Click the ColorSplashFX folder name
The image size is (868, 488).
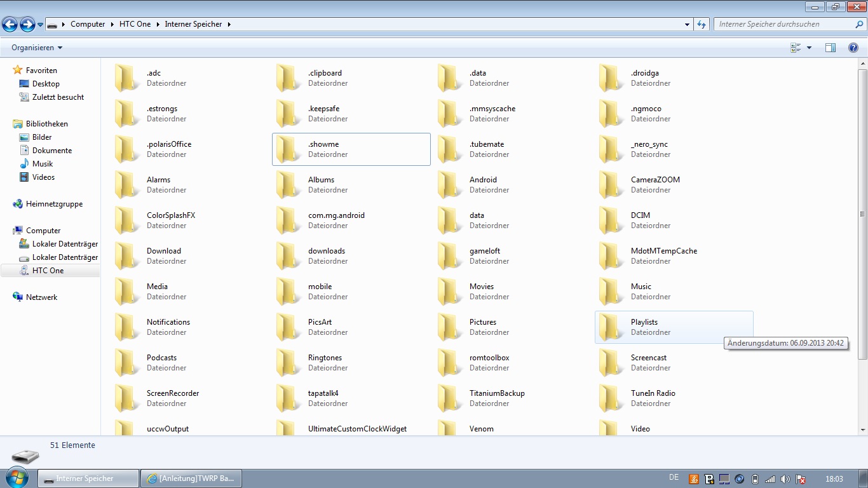[171, 215]
